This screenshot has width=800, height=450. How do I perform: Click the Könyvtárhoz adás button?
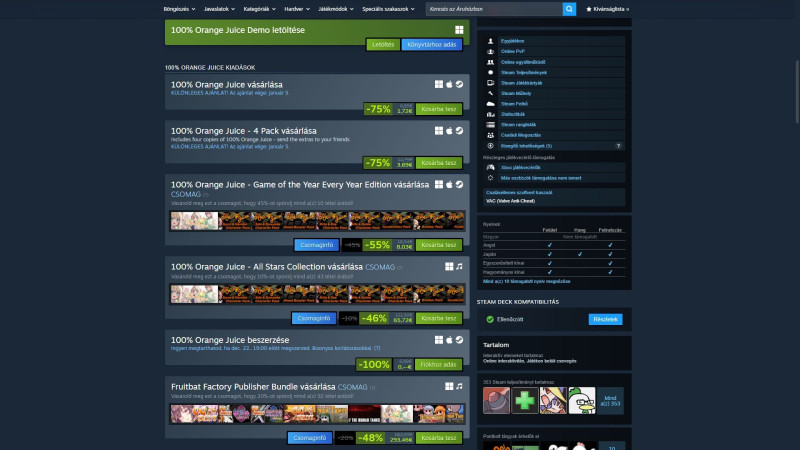tap(432, 44)
